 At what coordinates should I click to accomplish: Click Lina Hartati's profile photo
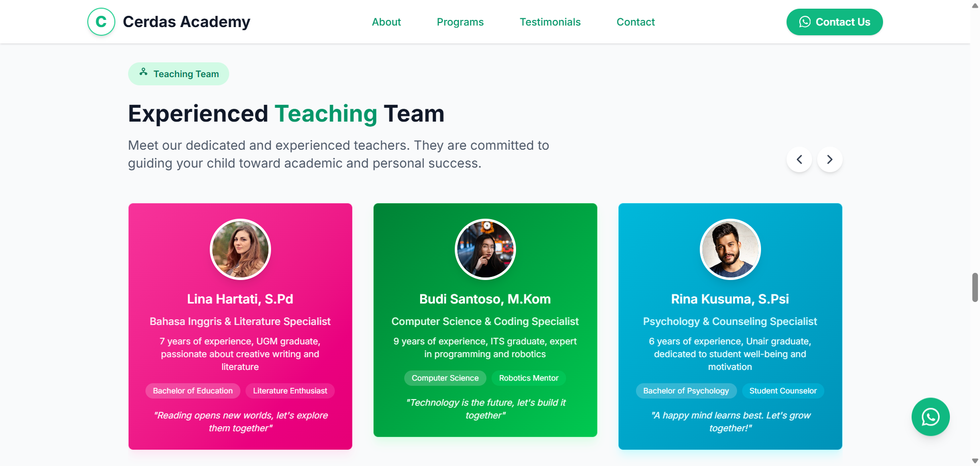coord(240,249)
